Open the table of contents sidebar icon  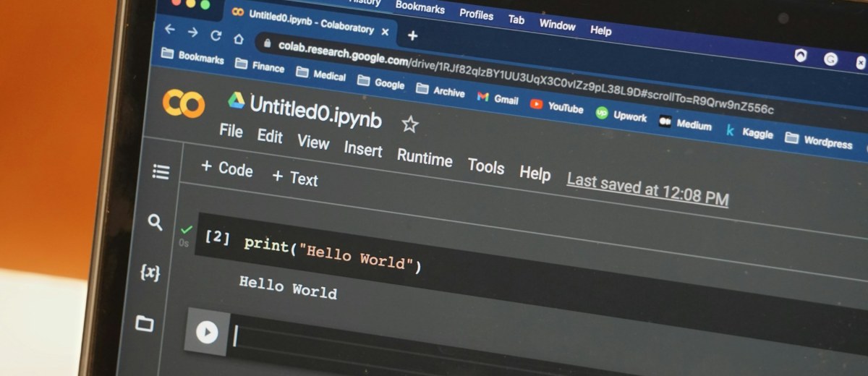161,171
